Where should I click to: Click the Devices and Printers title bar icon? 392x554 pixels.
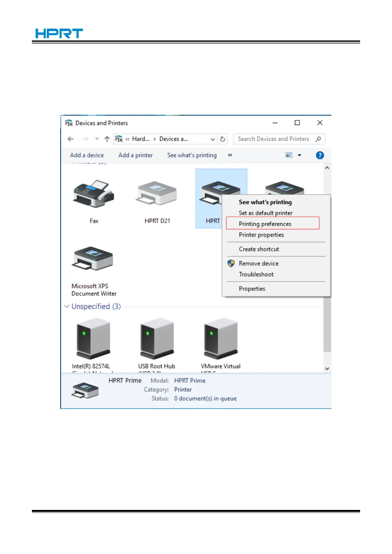click(x=69, y=123)
